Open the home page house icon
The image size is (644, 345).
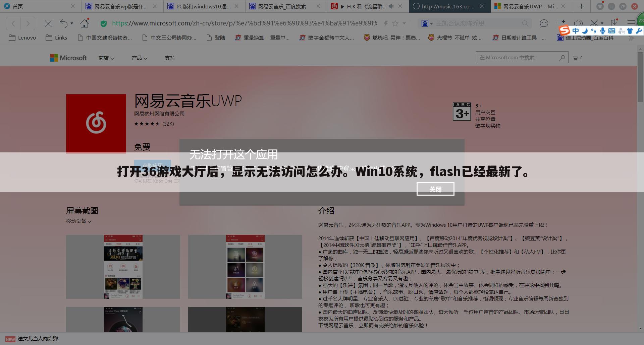pos(84,23)
